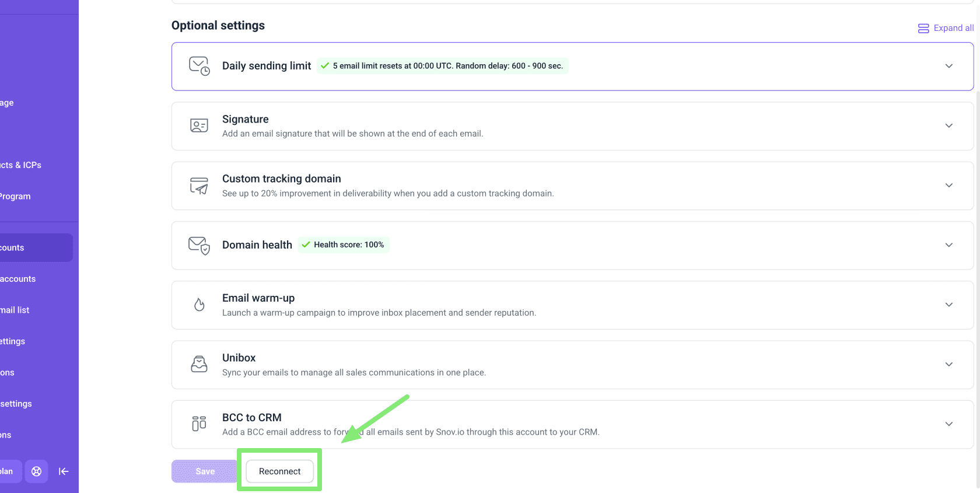Image resolution: width=980 pixels, height=493 pixels.
Task: Collapse the sidebar with the arrow icon
Action: pos(64,471)
